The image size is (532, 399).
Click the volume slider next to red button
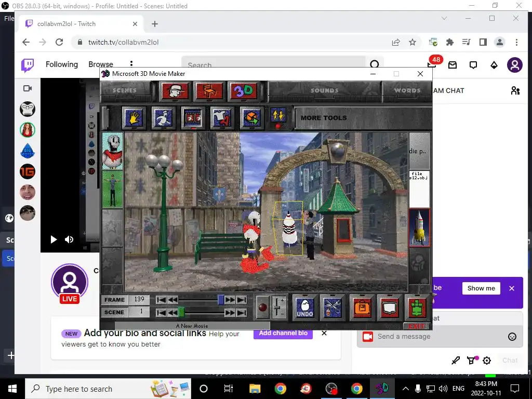click(x=278, y=307)
